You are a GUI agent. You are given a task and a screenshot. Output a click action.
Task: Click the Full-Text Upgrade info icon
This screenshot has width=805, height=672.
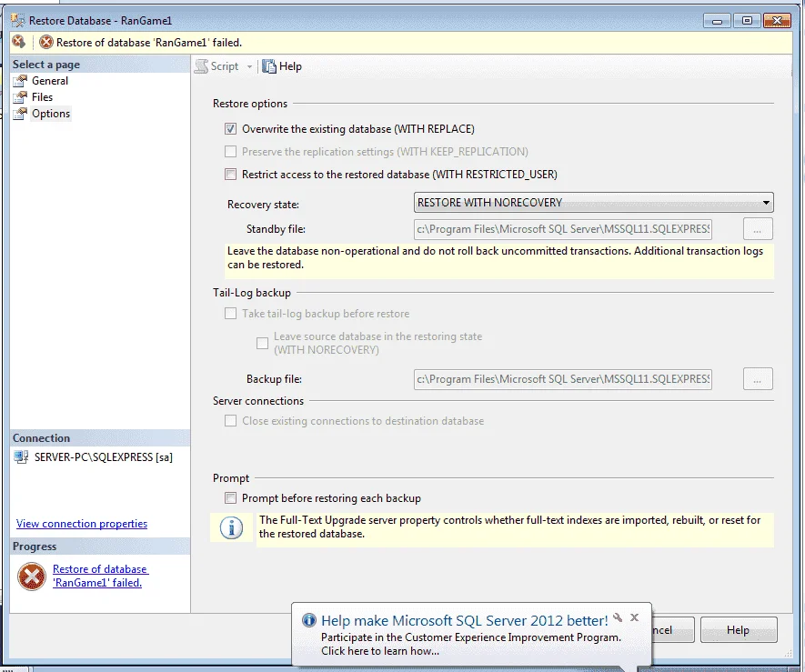click(232, 527)
